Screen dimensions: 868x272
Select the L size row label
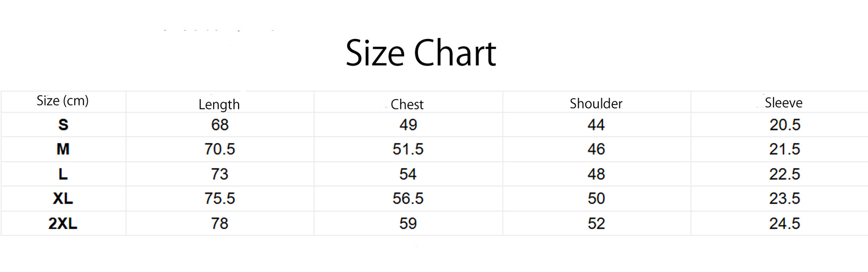pos(63,174)
